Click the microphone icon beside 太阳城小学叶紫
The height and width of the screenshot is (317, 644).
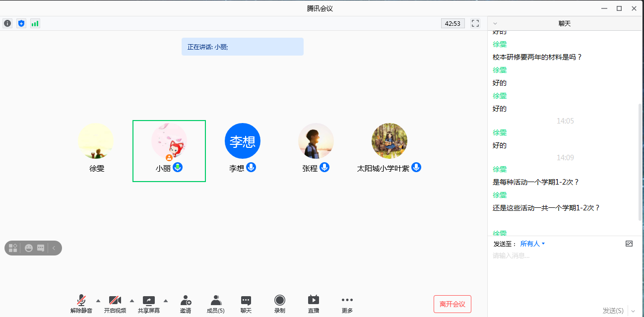point(416,167)
